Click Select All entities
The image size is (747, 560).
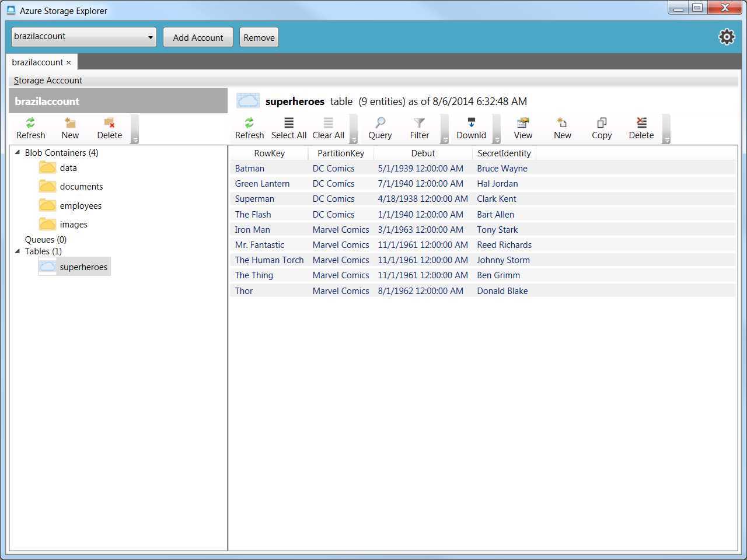(x=289, y=128)
